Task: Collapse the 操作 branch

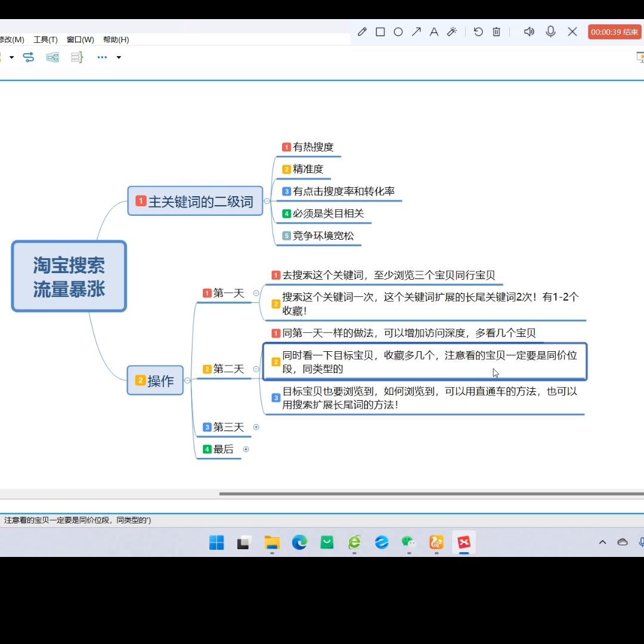Action: [x=187, y=380]
